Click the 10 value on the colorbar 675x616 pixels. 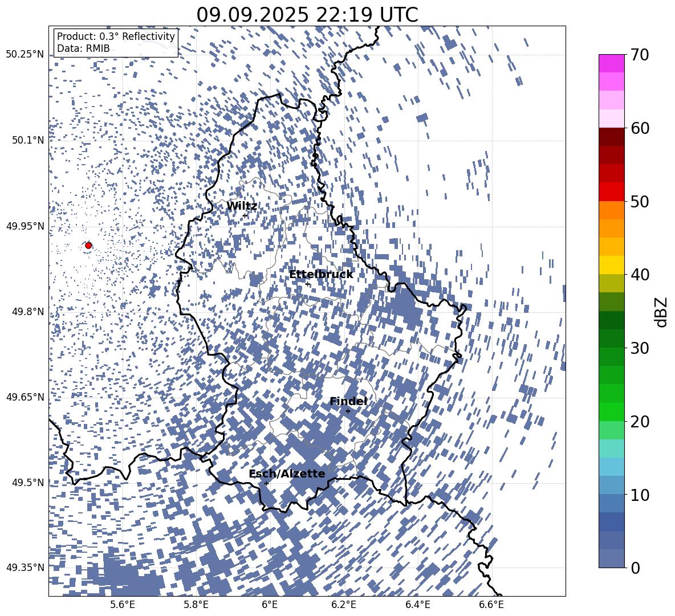(x=639, y=495)
